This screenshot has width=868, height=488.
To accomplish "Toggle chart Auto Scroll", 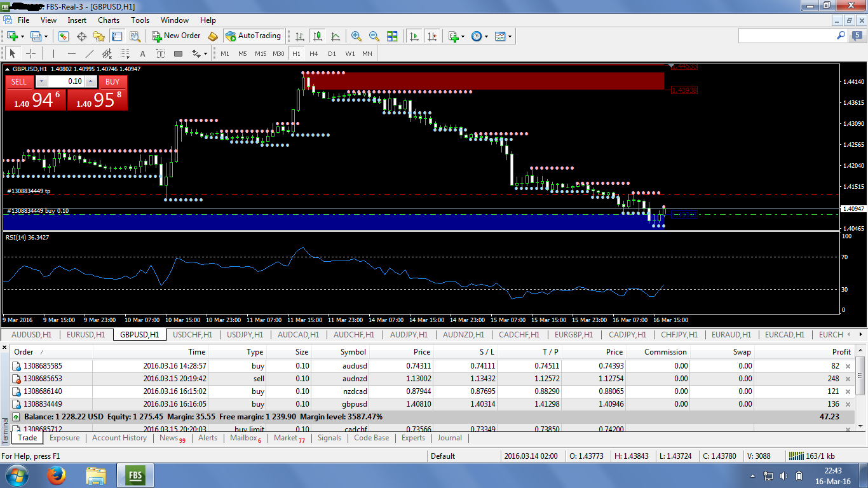I will [414, 36].
